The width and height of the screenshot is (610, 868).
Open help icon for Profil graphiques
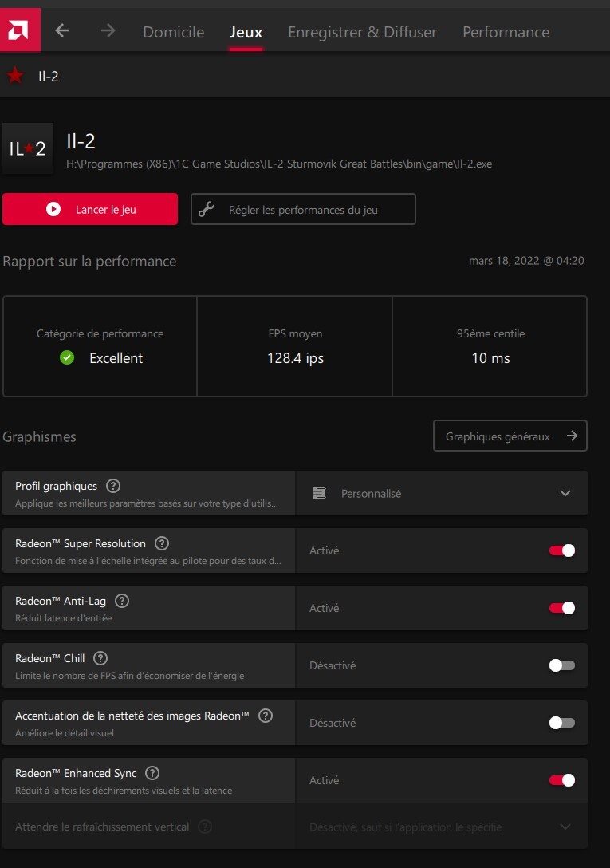113,486
